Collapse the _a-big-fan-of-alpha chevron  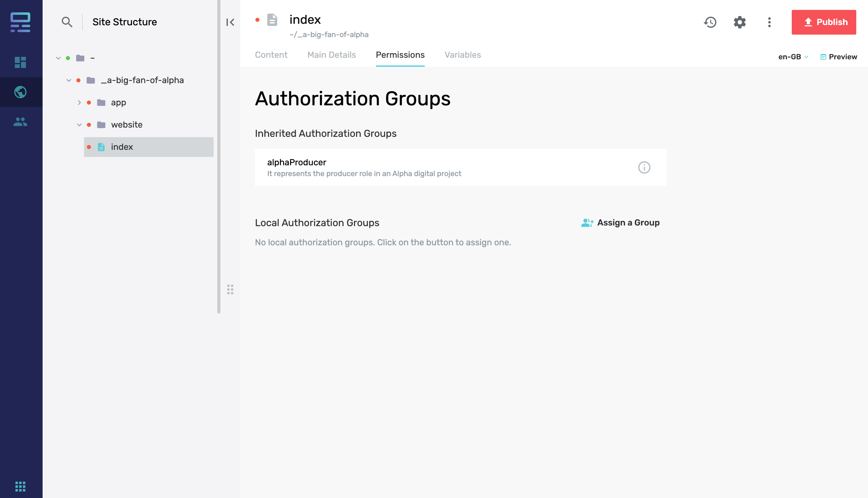(69, 80)
